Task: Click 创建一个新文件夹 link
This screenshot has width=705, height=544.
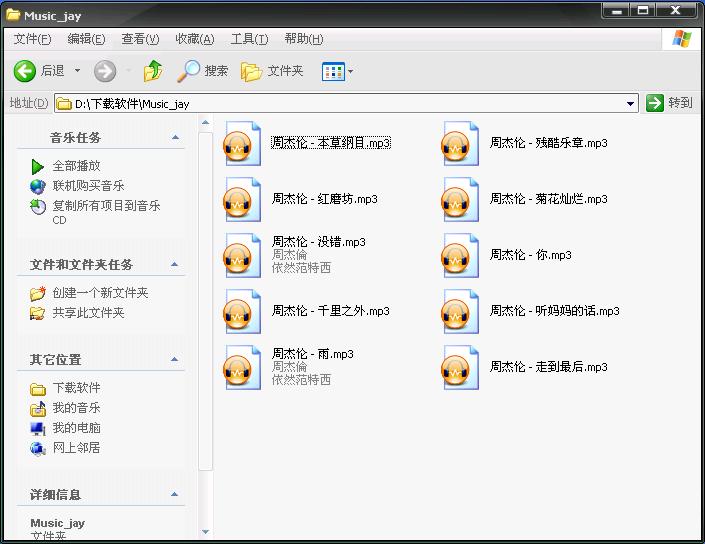Action: coord(100,293)
